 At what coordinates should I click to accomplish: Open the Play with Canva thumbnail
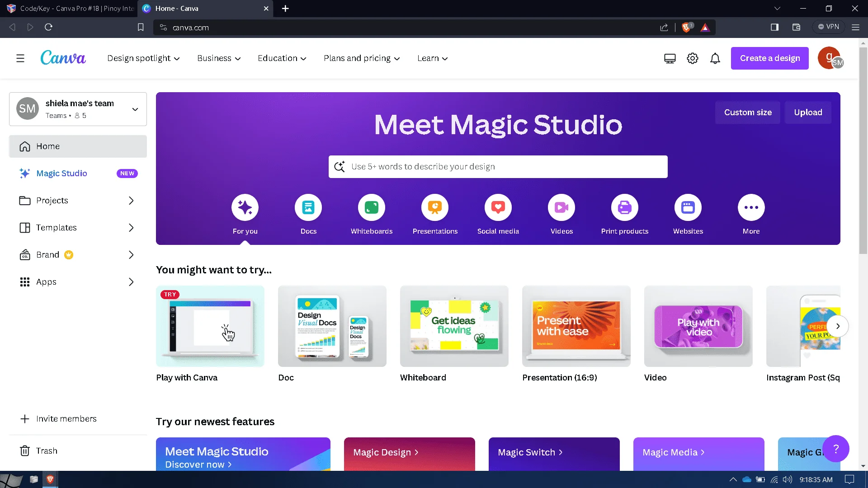click(210, 326)
